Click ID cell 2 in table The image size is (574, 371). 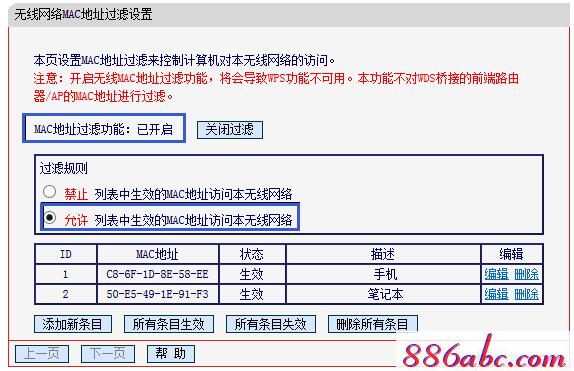tap(66, 294)
